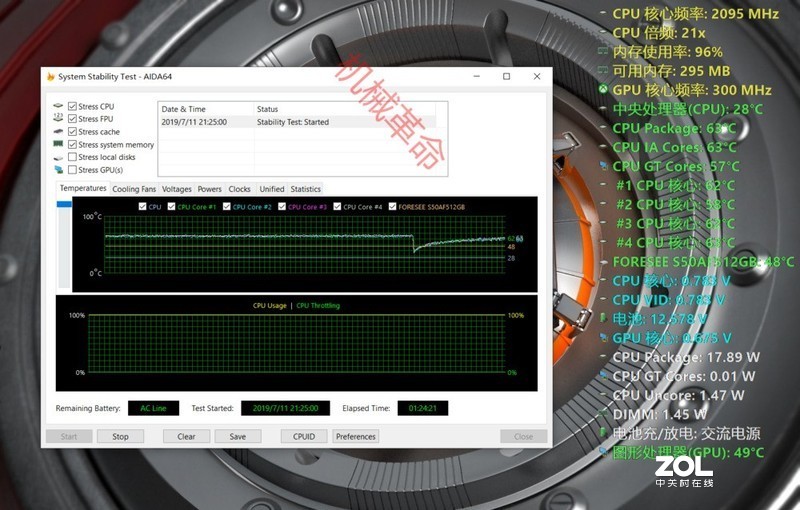
Task: Click the CPU 核心频率 2095 MHz readout
Action: coord(695,14)
